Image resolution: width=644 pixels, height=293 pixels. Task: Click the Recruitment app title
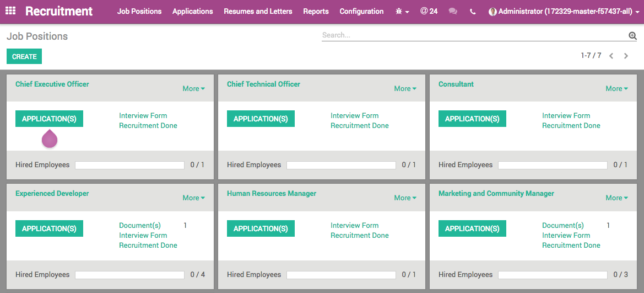[x=59, y=11]
